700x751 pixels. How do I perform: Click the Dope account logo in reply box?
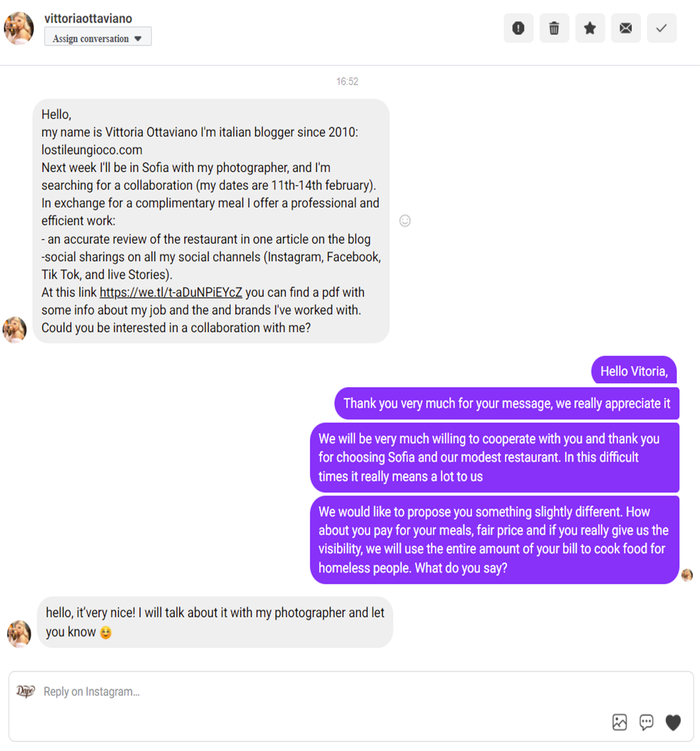(x=26, y=691)
